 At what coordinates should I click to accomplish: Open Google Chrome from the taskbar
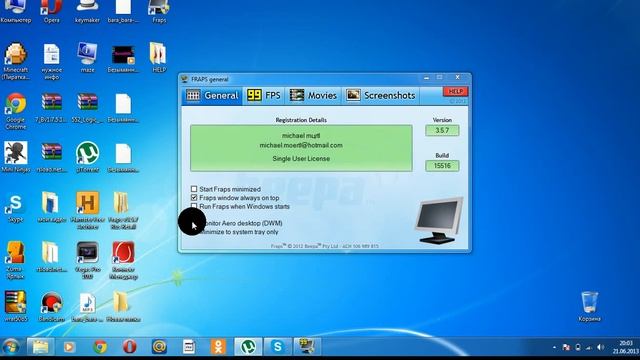pos(100,347)
